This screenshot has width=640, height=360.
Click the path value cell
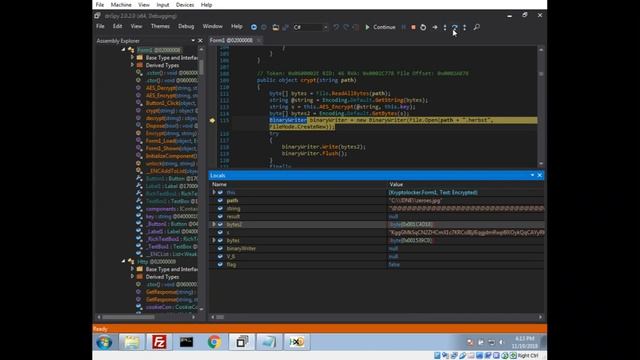click(x=466, y=200)
